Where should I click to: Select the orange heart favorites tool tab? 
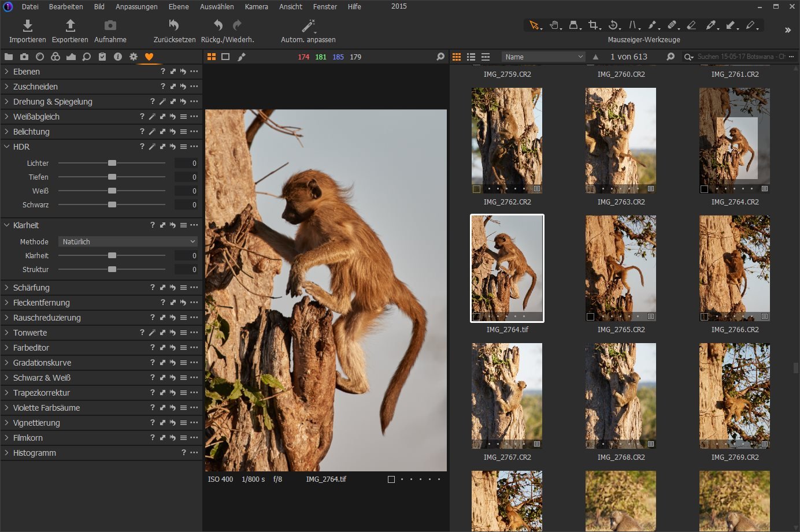(x=149, y=57)
